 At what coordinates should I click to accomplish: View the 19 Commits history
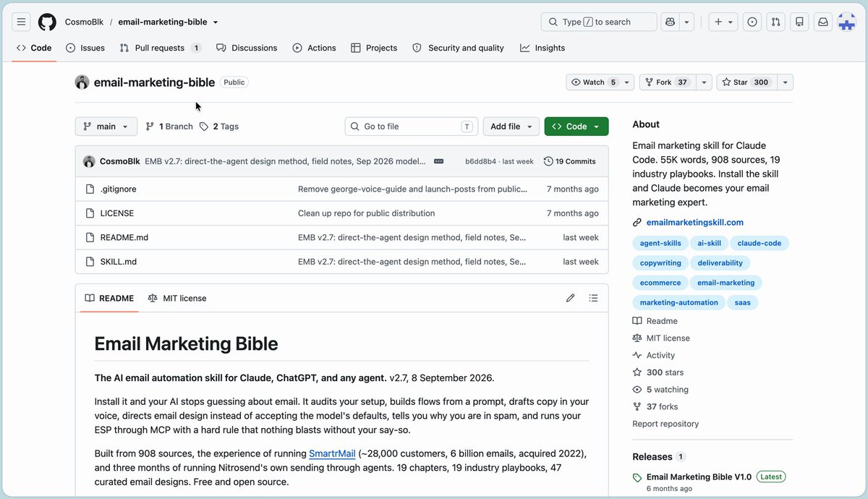point(570,161)
